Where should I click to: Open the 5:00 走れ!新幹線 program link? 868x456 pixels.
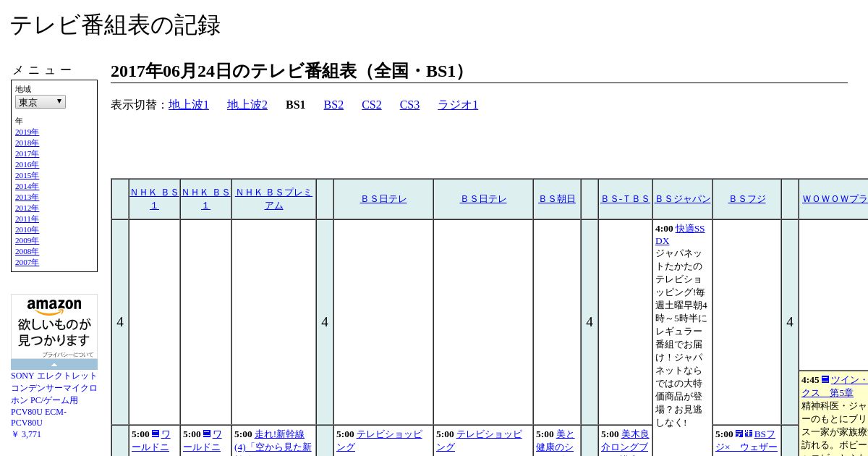pyautogui.click(x=273, y=440)
